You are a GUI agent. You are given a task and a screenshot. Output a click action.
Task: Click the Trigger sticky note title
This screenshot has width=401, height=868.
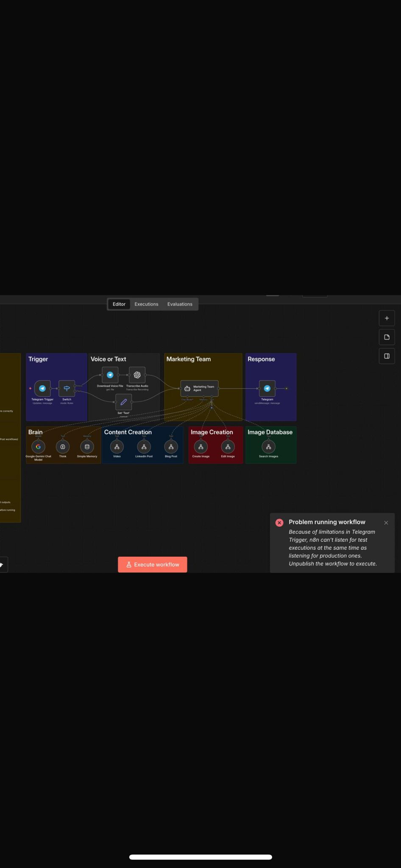pos(38,359)
